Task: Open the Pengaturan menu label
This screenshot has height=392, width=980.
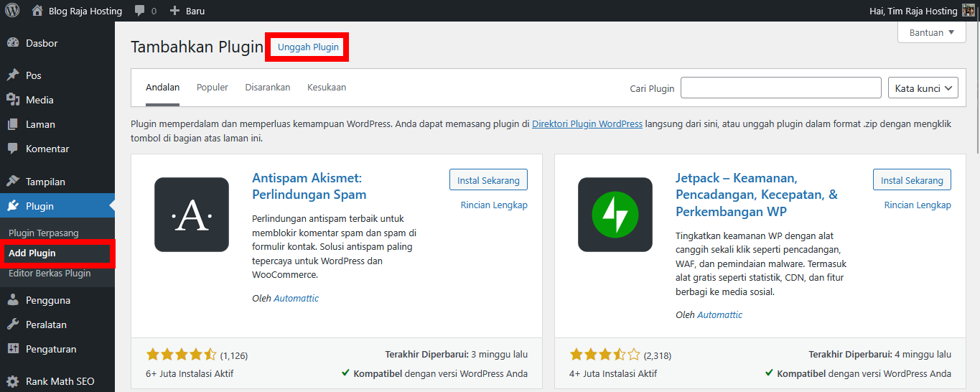Action: [51, 349]
